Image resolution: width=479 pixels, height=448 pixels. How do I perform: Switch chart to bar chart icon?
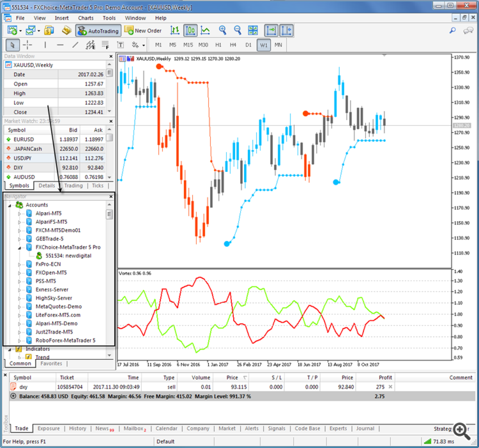tap(175, 31)
